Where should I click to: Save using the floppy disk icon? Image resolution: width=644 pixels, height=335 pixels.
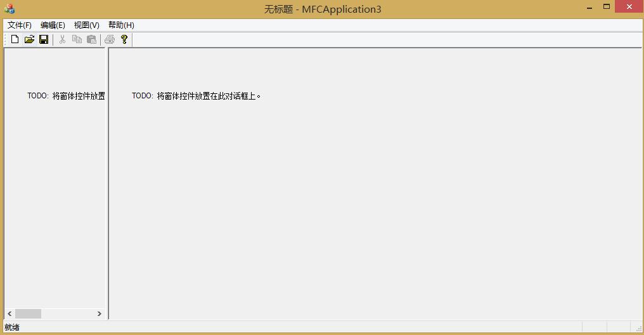pos(44,39)
